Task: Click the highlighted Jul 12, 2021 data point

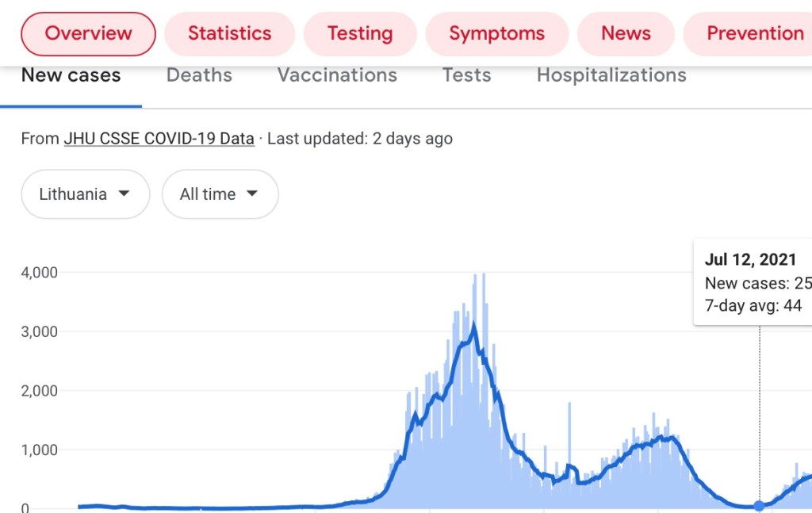Action: [759, 506]
